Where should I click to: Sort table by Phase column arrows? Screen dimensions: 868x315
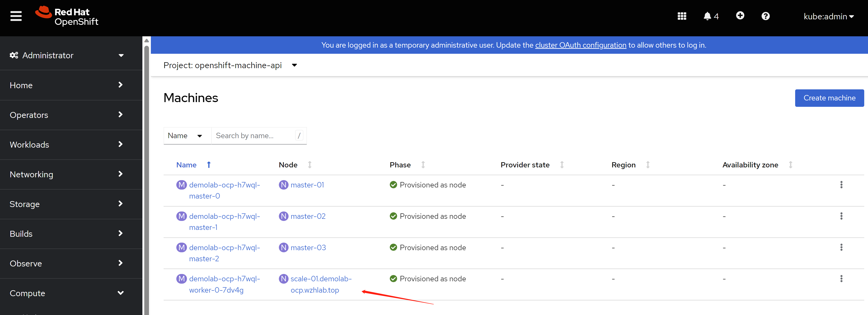point(423,165)
